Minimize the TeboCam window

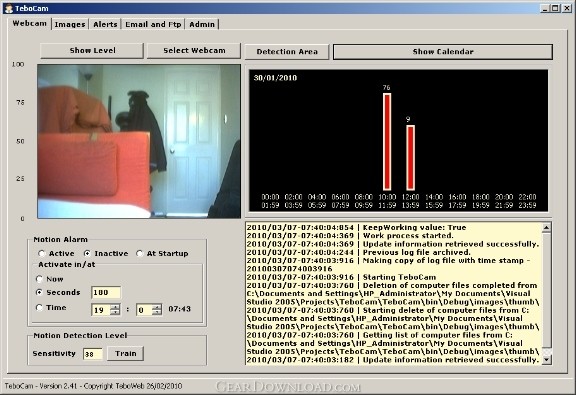click(x=545, y=8)
